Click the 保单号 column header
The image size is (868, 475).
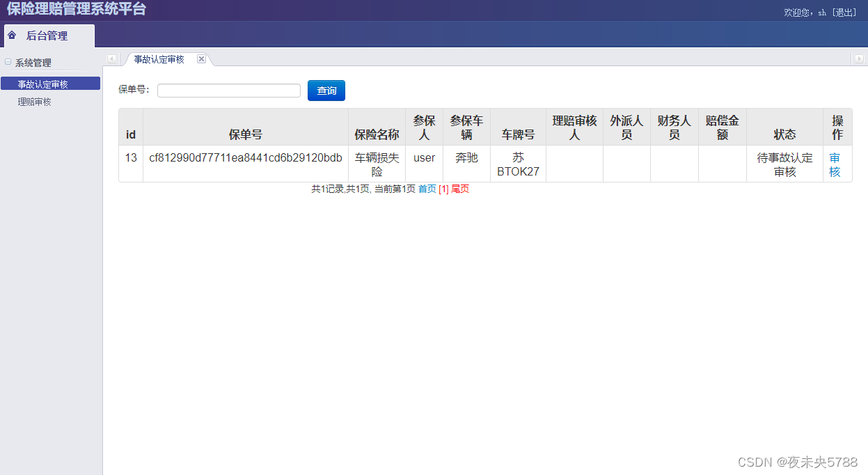click(x=246, y=127)
